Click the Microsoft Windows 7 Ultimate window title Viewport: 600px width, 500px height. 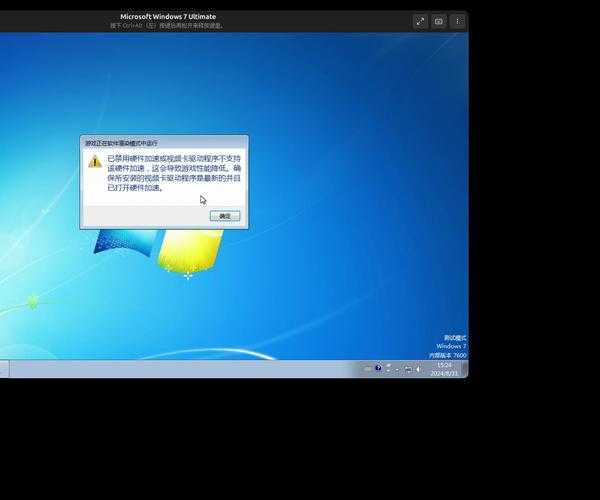coord(168,16)
